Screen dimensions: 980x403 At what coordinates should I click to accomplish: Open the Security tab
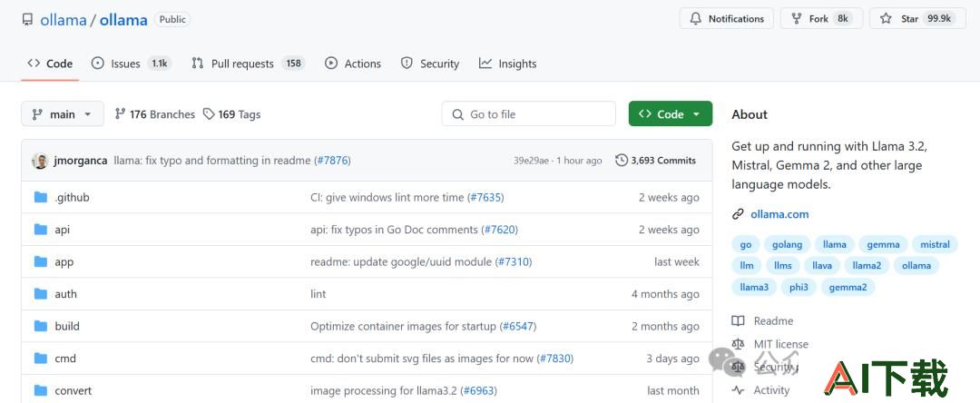[x=429, y=64]
